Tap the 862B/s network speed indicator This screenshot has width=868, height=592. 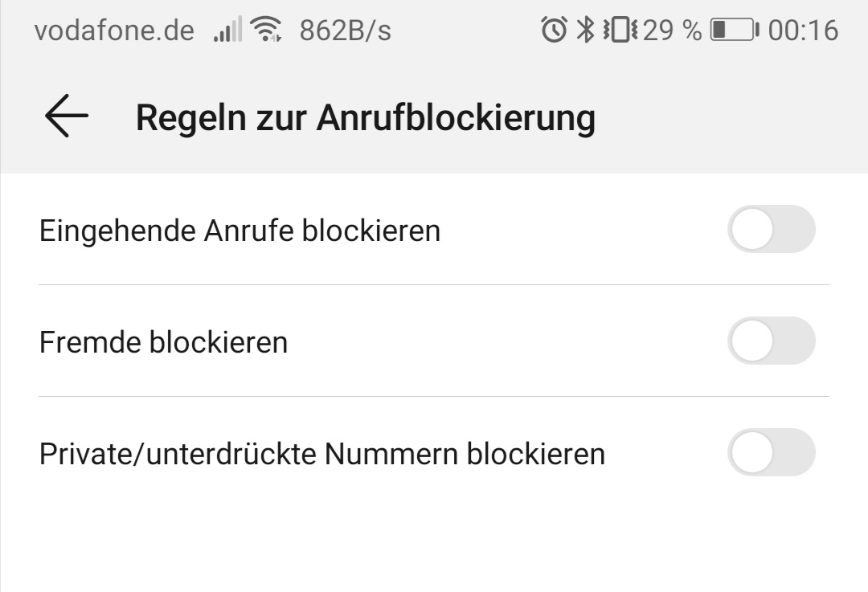coord(345,31)
